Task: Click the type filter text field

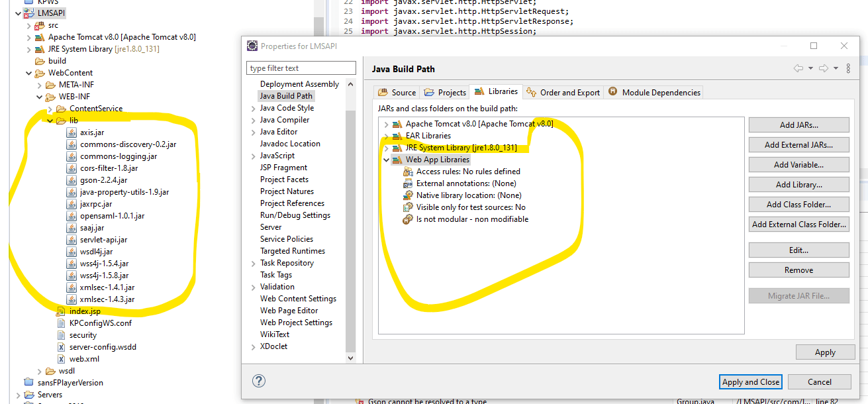Action: pos(301,68)
